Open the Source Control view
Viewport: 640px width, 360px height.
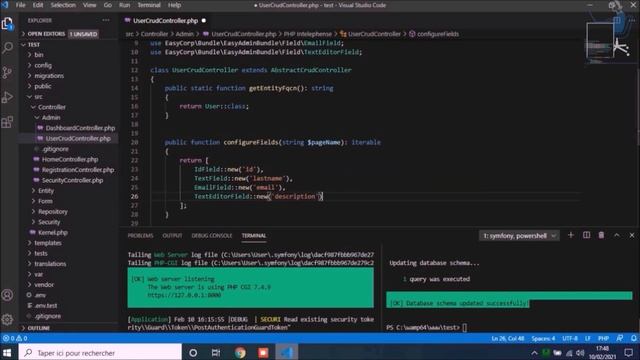(x=7, y=73)
